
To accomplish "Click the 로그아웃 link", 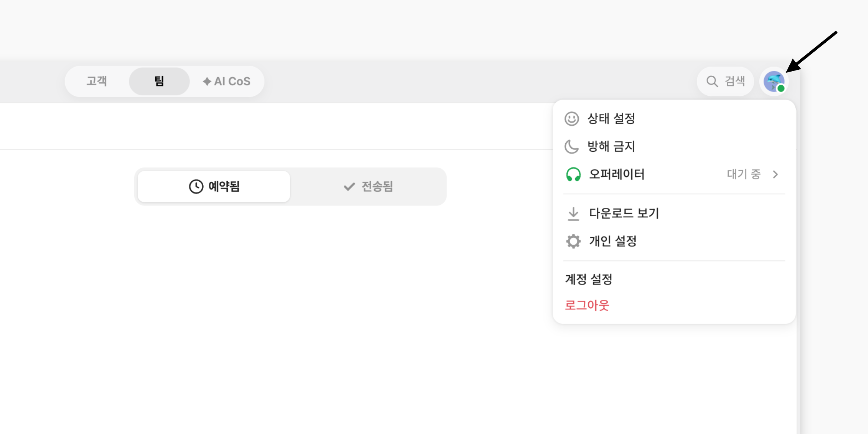I will [x=587, y=305].
